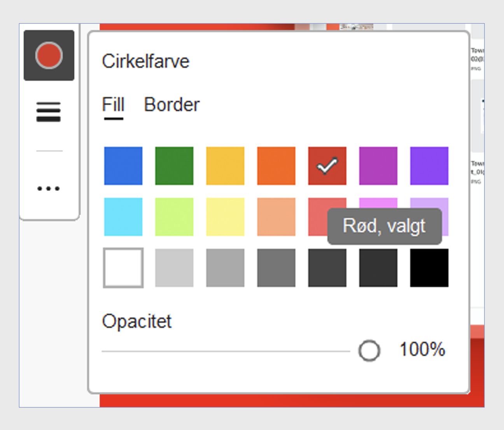Click the checked red color swatch
Screen dimensions: 504x430
[327, 166]
